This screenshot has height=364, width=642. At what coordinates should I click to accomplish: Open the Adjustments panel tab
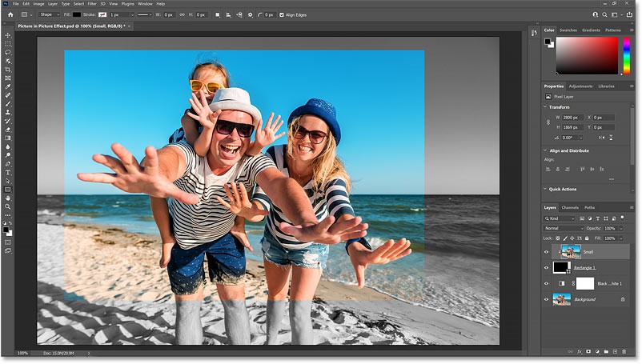tap(580, 86)
